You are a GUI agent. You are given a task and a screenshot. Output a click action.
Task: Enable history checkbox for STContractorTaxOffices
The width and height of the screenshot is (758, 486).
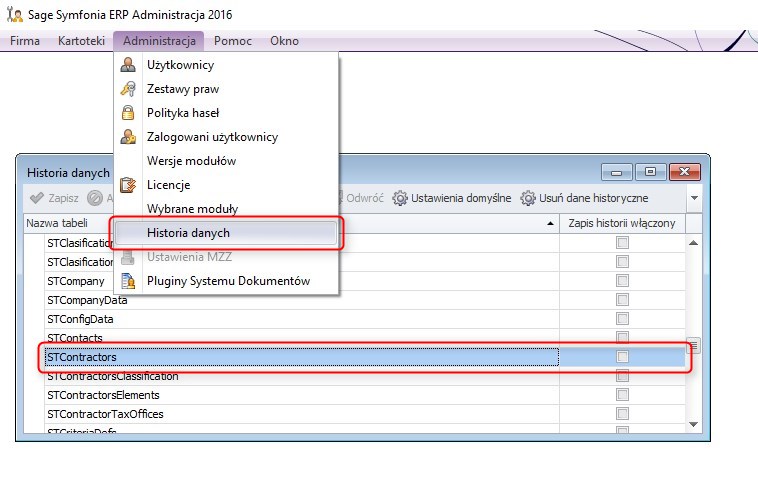622,414
